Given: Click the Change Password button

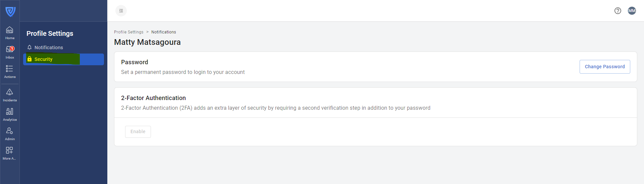Looking at the screenshot, I should [604, 67].
